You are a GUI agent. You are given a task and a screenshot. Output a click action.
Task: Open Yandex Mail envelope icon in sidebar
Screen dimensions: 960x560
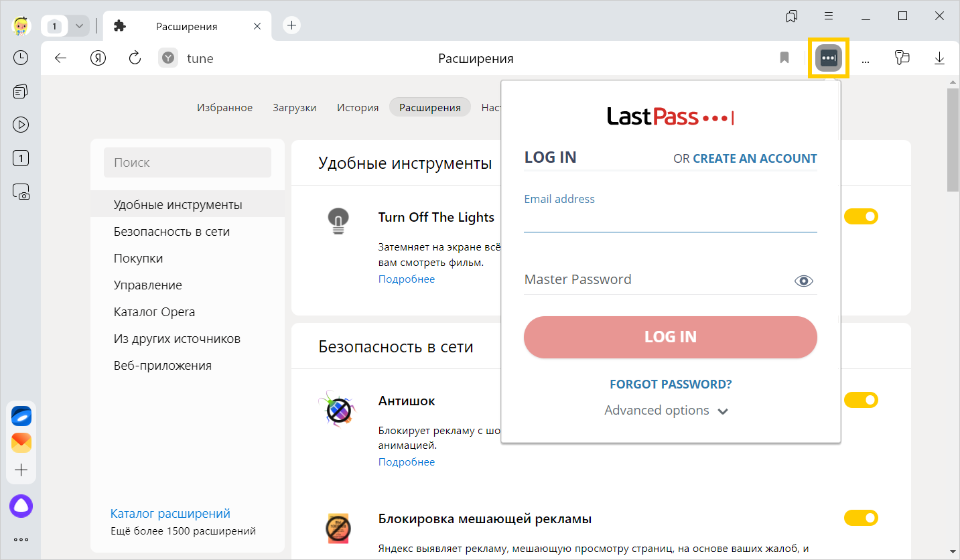(21, 443)
